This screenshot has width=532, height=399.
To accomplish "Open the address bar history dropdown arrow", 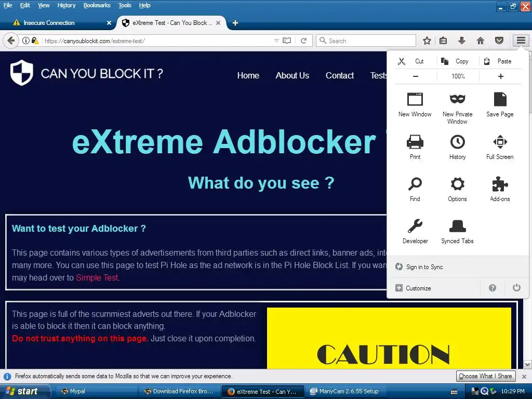I will tap(276, 41).
